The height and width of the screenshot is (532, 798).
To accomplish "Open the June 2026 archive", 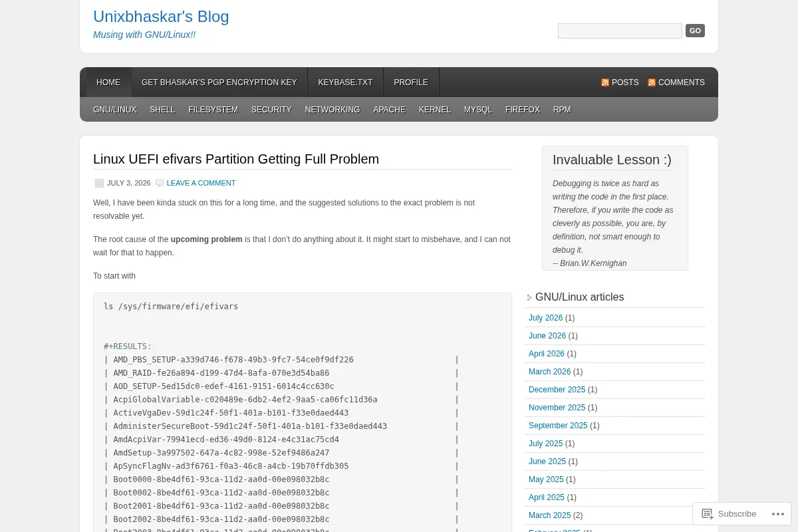I will 547,336.
